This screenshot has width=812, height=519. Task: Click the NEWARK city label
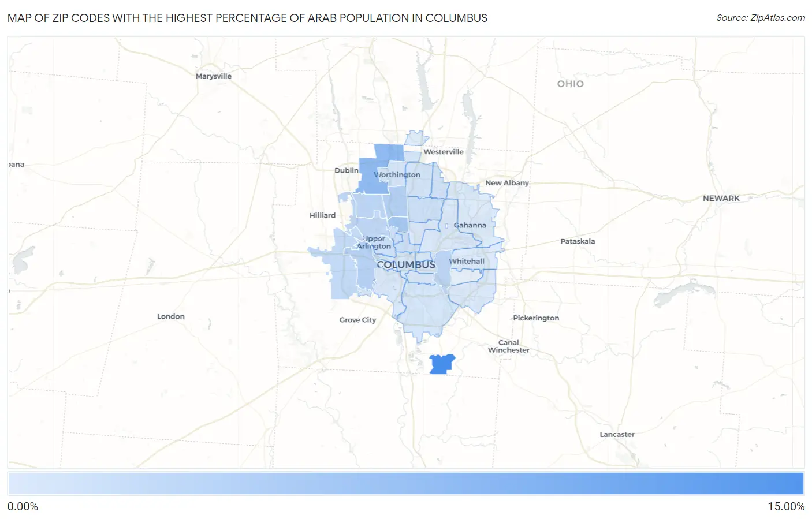(x=721, y=198)
